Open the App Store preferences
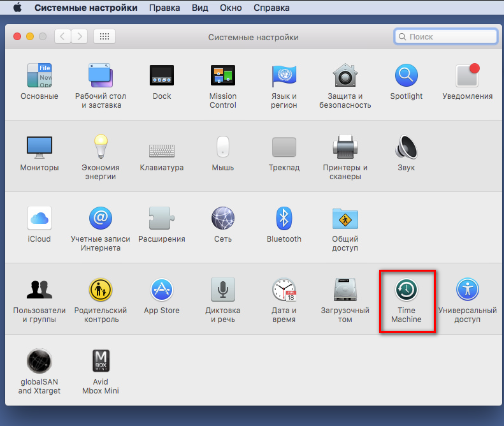 coord(162,291)
